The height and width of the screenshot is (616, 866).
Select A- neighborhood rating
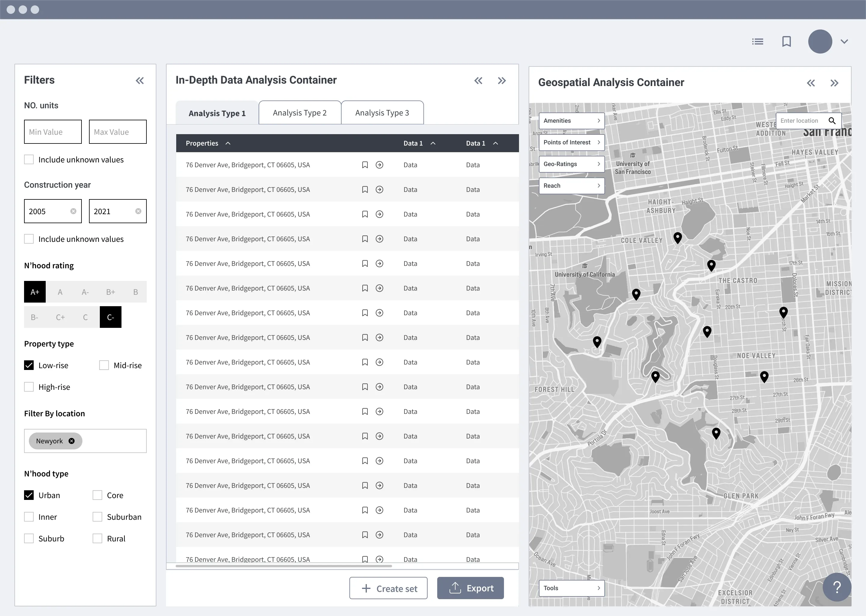(x=85, y=292)
